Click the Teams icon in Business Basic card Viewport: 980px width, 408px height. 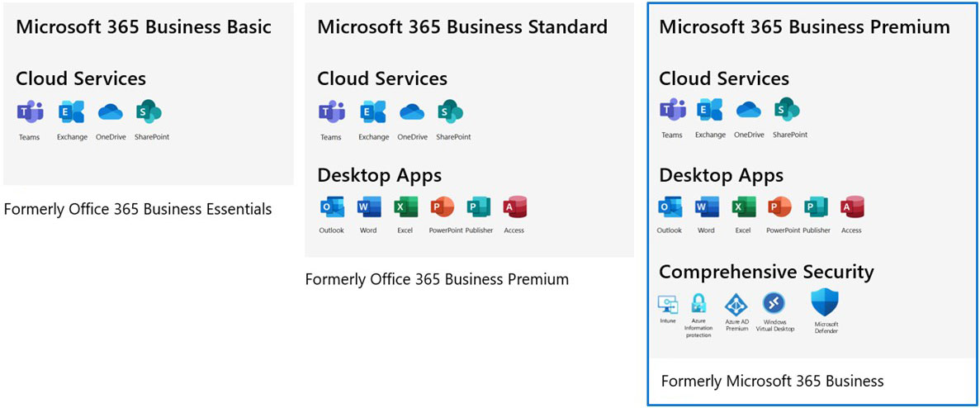pos(30,112)
